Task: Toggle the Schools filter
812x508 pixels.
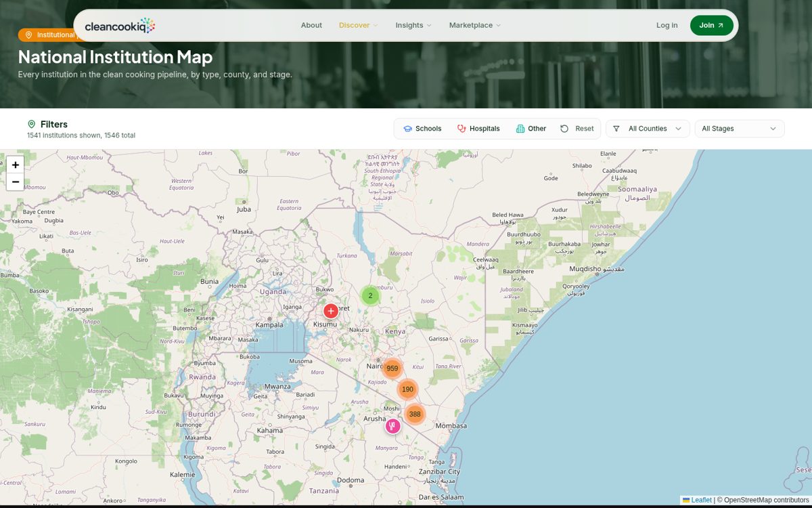Action: coord(422,129)
